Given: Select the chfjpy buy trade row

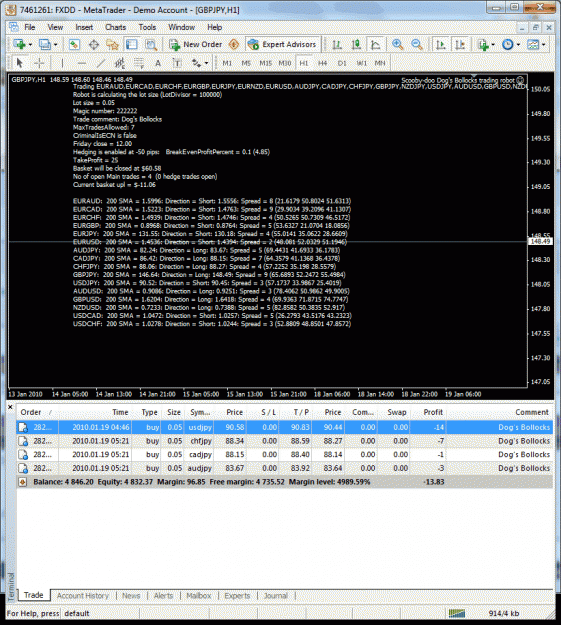Looking at the screenshot, I should (x=284, y=441).
